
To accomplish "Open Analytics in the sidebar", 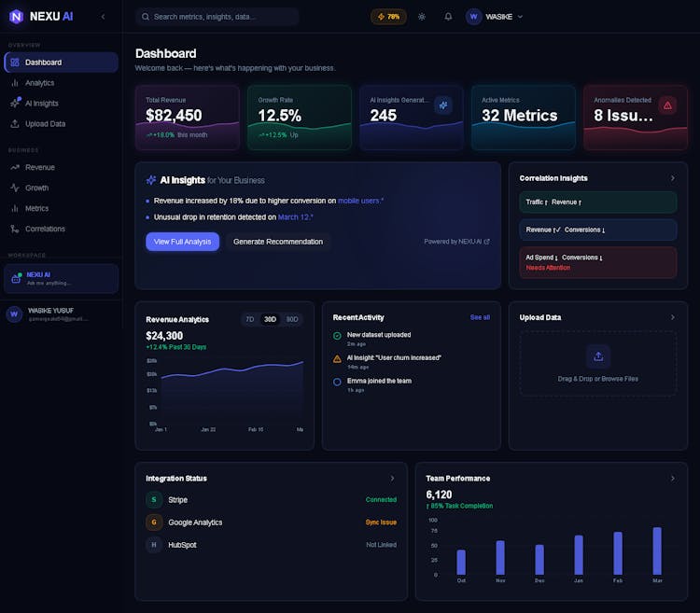I will (39, 83).
